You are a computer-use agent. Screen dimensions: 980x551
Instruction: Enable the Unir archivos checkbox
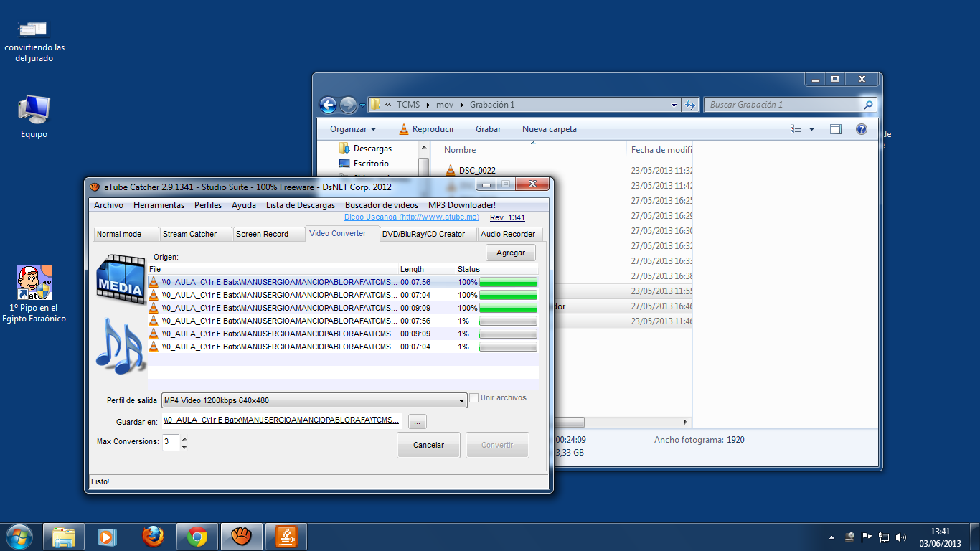tap(473, 398)
